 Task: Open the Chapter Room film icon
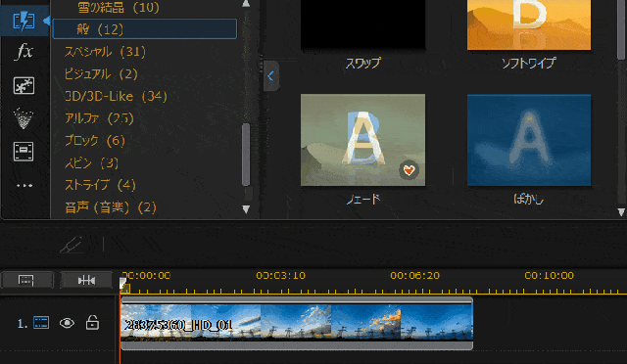[x=24, y=152]
